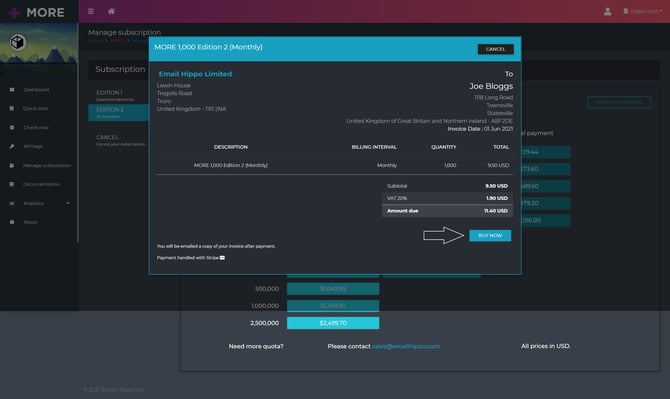Click the Invoice Date 01 Jun 2021 text
Screen dimensions: 670x399
(x=480, y=129)
